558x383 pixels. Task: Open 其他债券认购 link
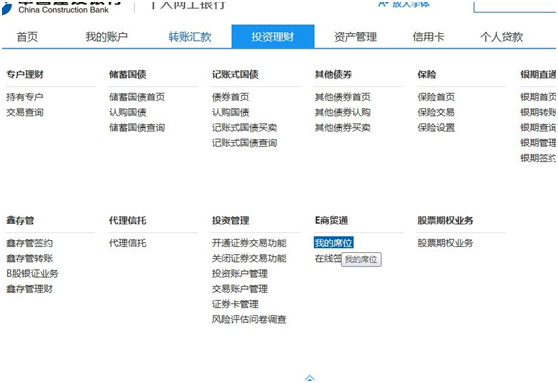pos(343,112)
